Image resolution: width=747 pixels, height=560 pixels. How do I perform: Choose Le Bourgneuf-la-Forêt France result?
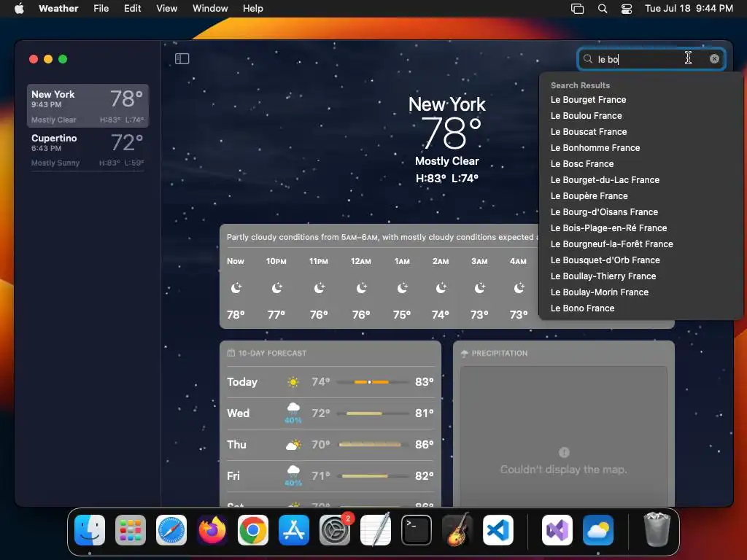tap(612, 244)
